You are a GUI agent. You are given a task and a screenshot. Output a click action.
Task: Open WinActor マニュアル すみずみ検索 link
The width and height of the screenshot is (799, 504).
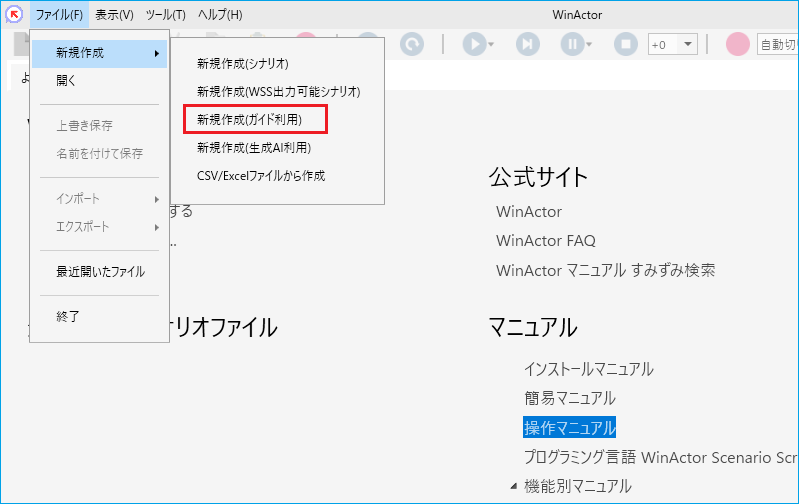click(x=605, y=270)
